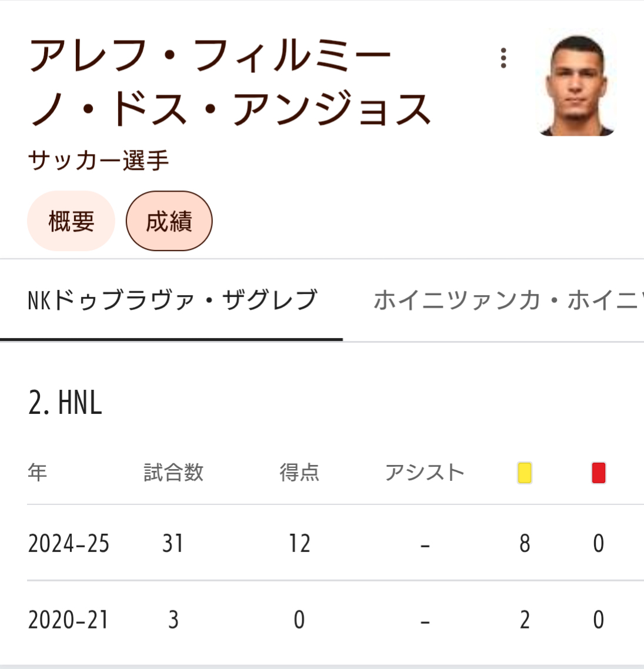The image size is (644, 669).
Task: Click the 8 yellow cards value
Action: point(525,543)
